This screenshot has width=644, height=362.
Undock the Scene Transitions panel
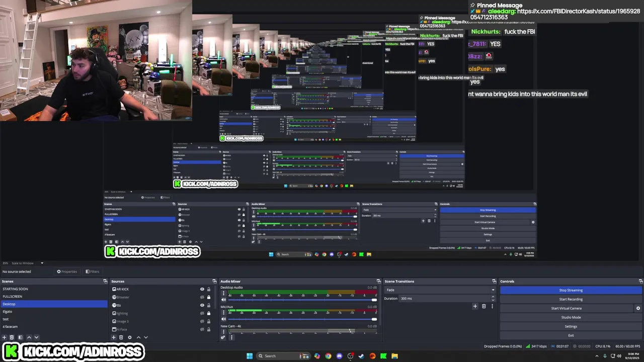pos(494,281)
